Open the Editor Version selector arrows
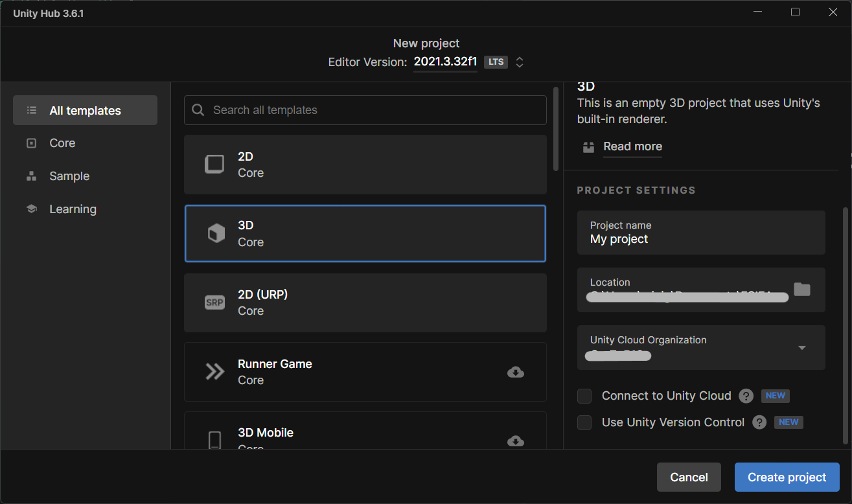 coord(520,62)
